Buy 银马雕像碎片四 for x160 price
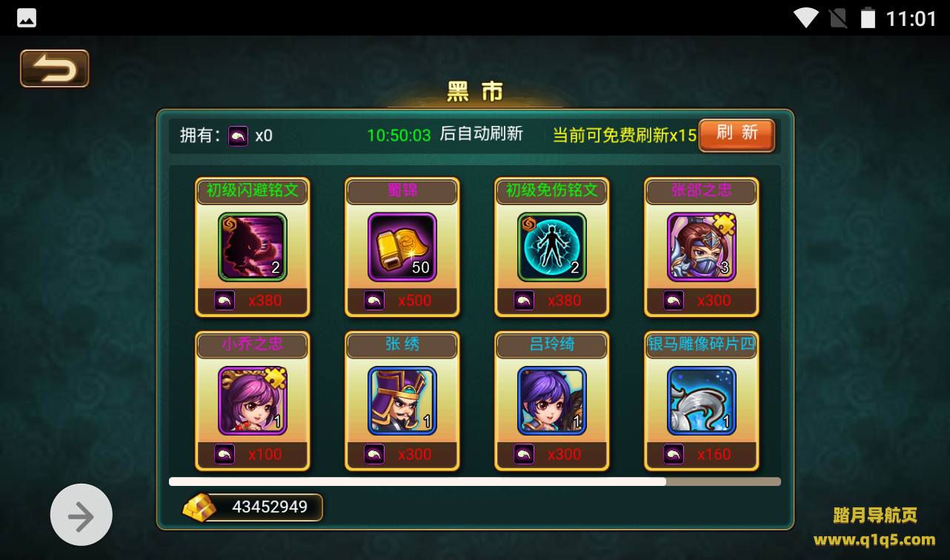 coord(701,454)
